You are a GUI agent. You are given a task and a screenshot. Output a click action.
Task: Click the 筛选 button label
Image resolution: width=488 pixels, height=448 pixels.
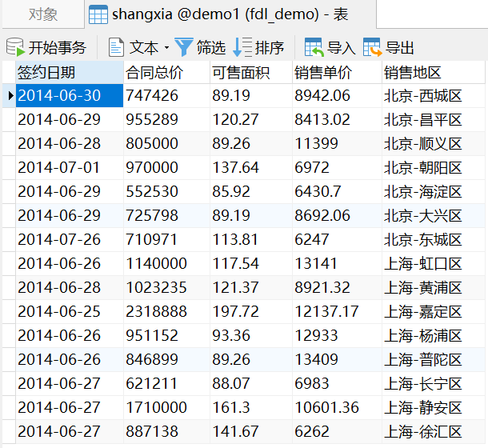[211, 48]
